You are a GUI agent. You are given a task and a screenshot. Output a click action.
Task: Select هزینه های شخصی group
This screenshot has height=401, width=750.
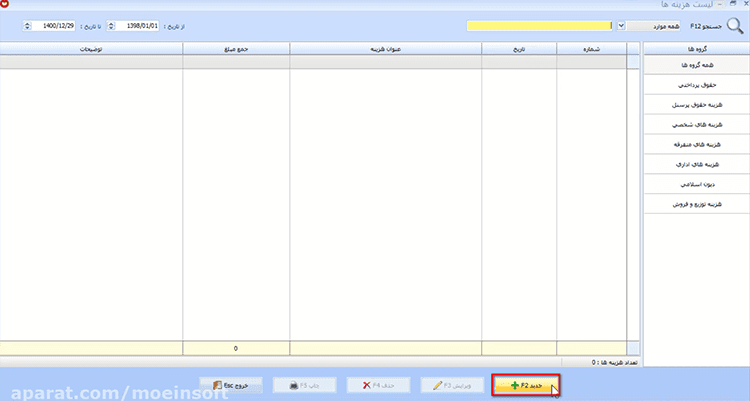(x=697, y=124)
